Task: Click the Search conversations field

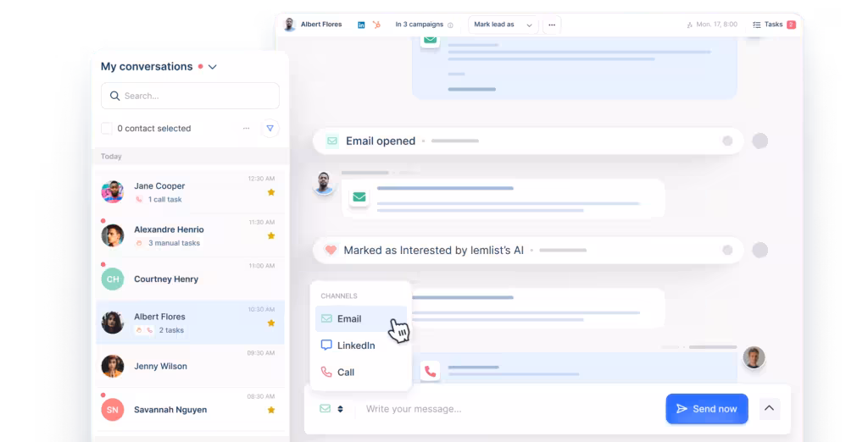Action: point(190,96)
